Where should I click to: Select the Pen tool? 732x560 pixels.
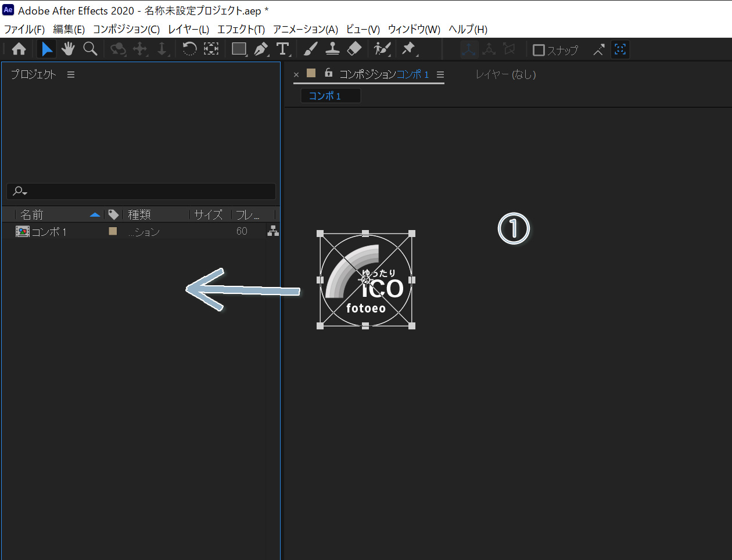[261, 49]
